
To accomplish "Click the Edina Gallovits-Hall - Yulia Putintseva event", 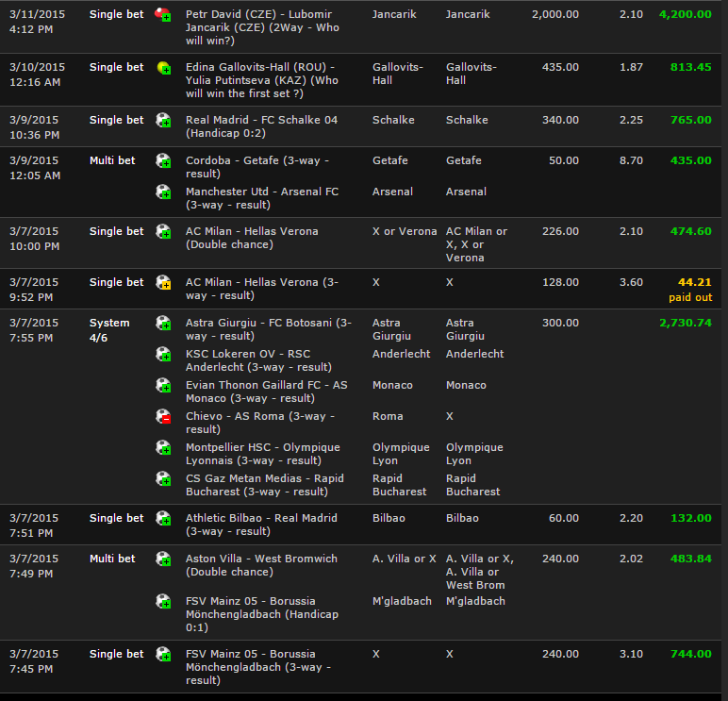I will pyautogui.click(x=262, y=80).
